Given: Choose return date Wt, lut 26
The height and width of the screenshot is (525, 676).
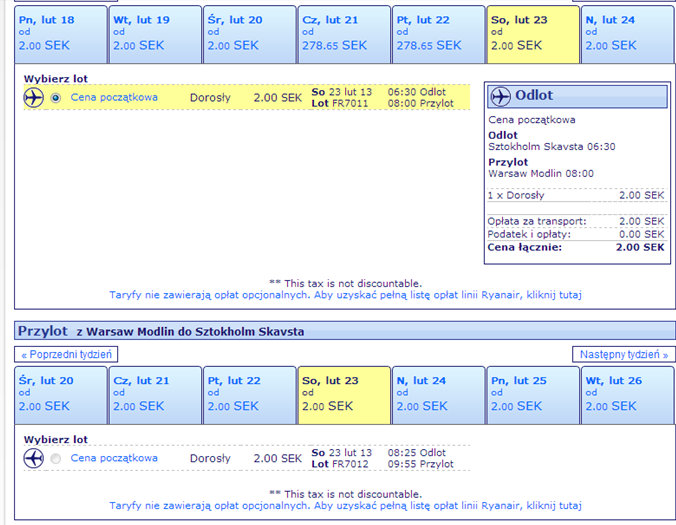Looking at the screenshot, I should pyautogui.click(x=628, y=395).
